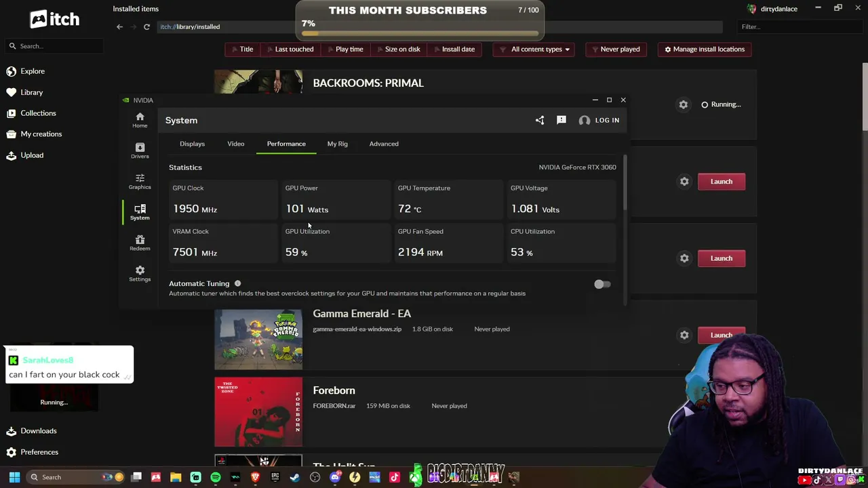Sort installed games by Play time
This screenshot has width=868, height=488.
coord(345,49)
